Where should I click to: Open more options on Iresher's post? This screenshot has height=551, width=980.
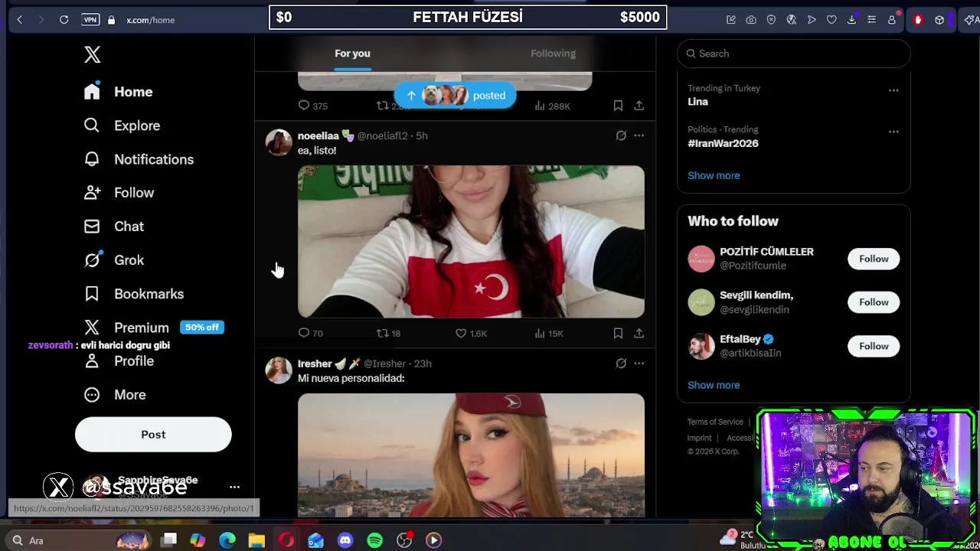coord(639,364)
